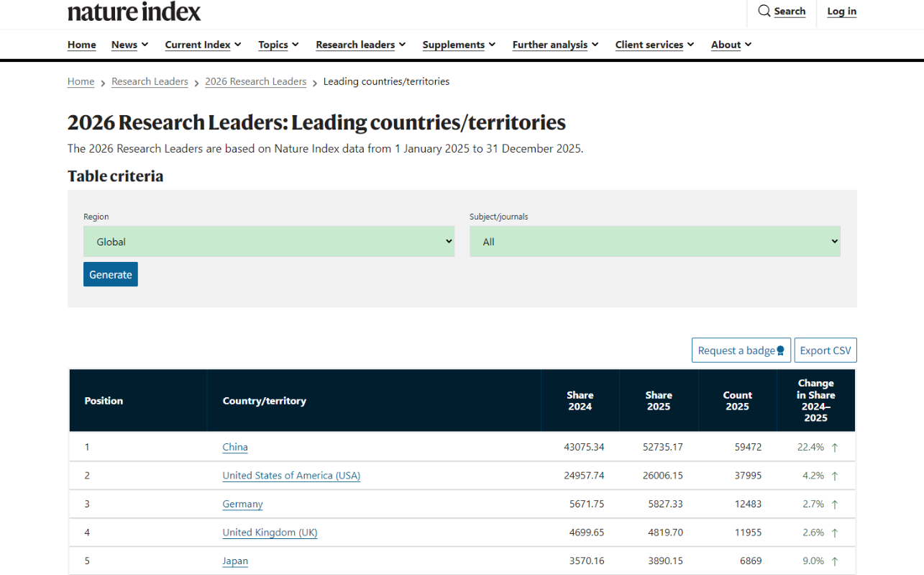Image resolution: width=924 pixels, height=575 pixels.
Task: Expand the News menu
Action: tap(129, 45)
